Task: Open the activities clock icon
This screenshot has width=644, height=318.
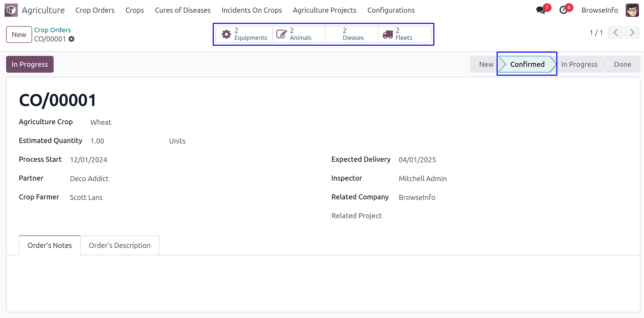Action: click(563, 10)
